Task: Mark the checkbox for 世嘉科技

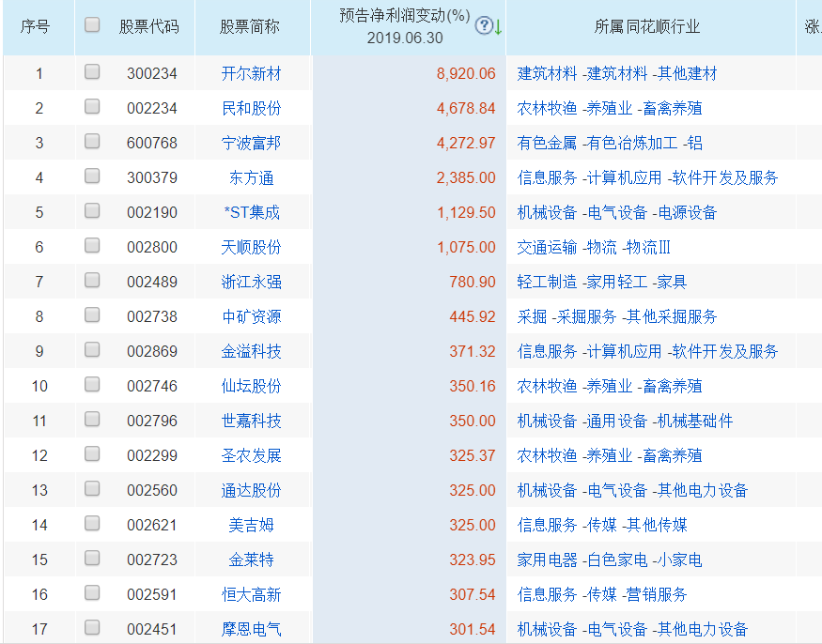Action: point(92,420)
